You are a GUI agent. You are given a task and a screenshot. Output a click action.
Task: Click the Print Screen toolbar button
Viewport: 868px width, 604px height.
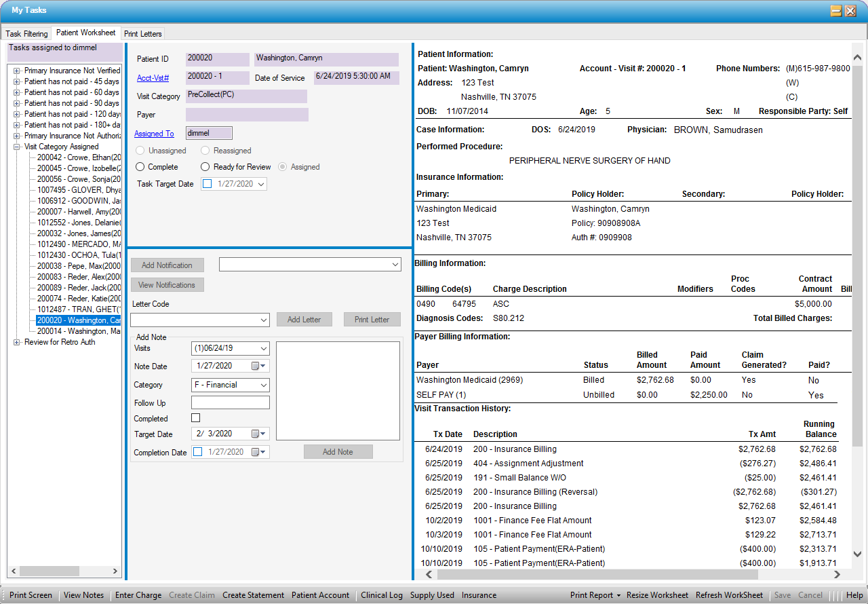[x=31, y=595]
